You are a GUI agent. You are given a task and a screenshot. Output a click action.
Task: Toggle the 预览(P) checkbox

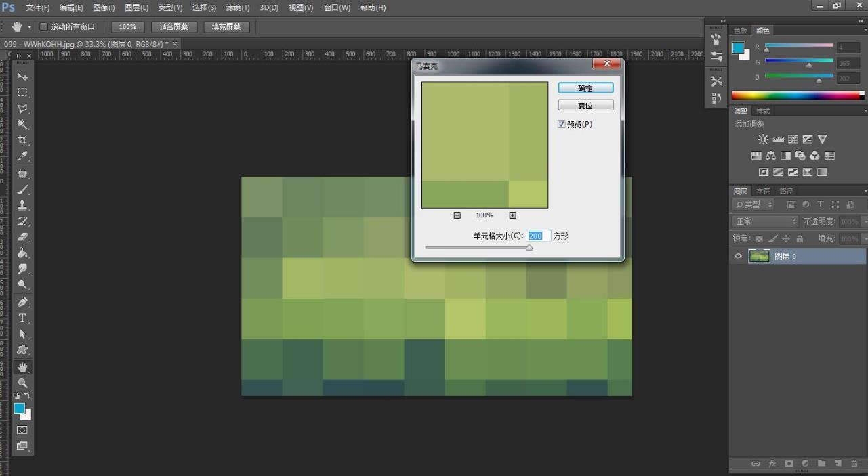(x=561, y=124)
